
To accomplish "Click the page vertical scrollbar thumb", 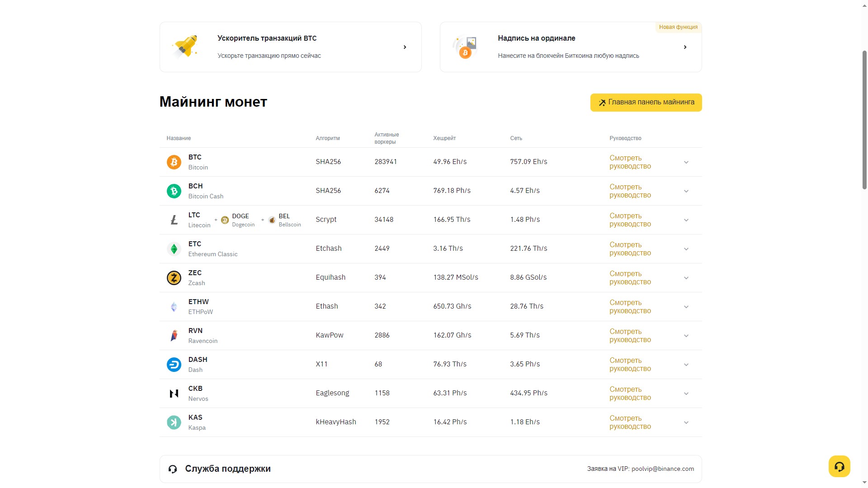I will click(x=864, y=120).
